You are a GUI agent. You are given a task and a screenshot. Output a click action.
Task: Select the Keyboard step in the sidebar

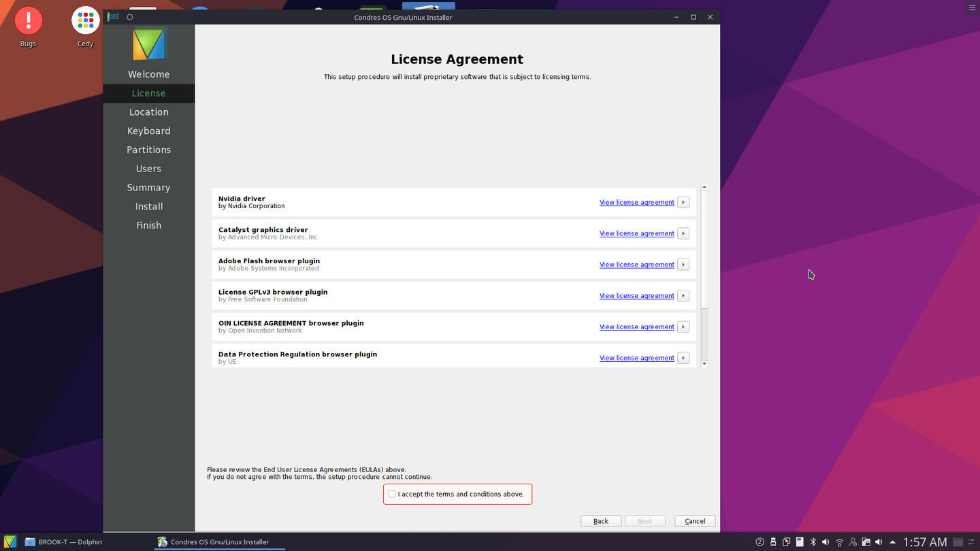point(148,131)
